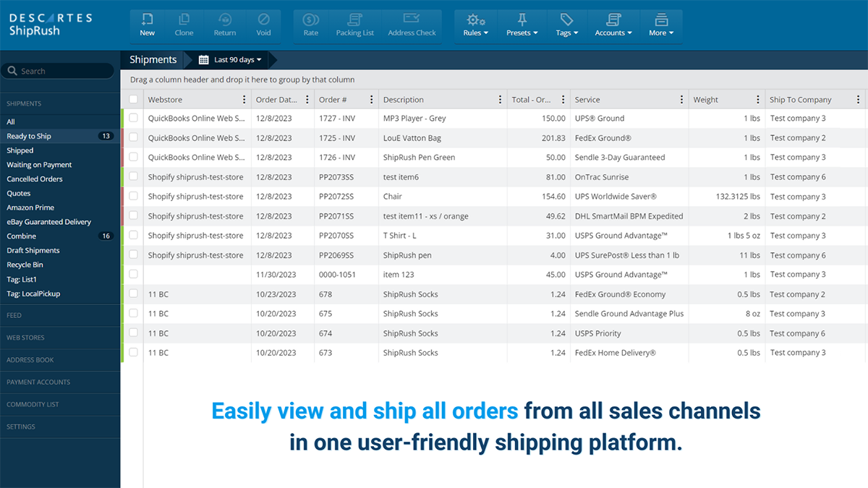The image size is (868, 488).
Task: Select the checkbox for order 1727 - INV
Action: click(x=134, y=118)
